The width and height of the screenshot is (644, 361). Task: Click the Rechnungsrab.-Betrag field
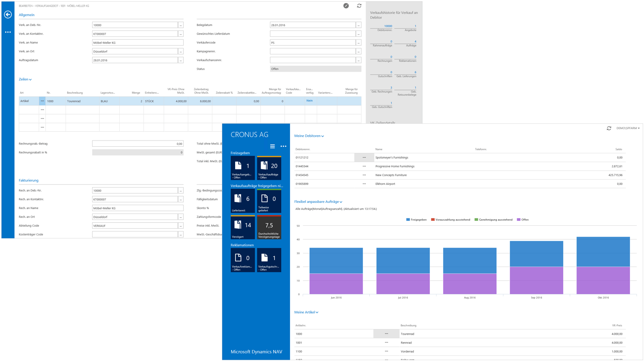click(138, 144)
